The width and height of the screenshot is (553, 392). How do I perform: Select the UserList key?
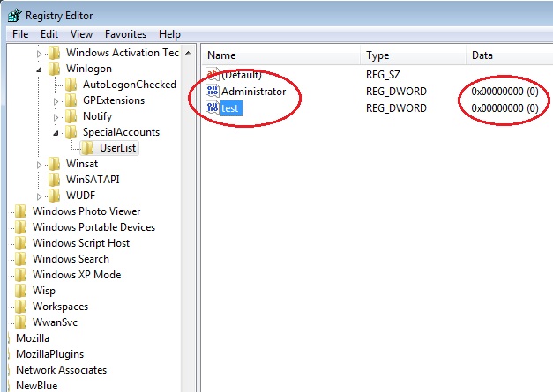pos(117,148)
